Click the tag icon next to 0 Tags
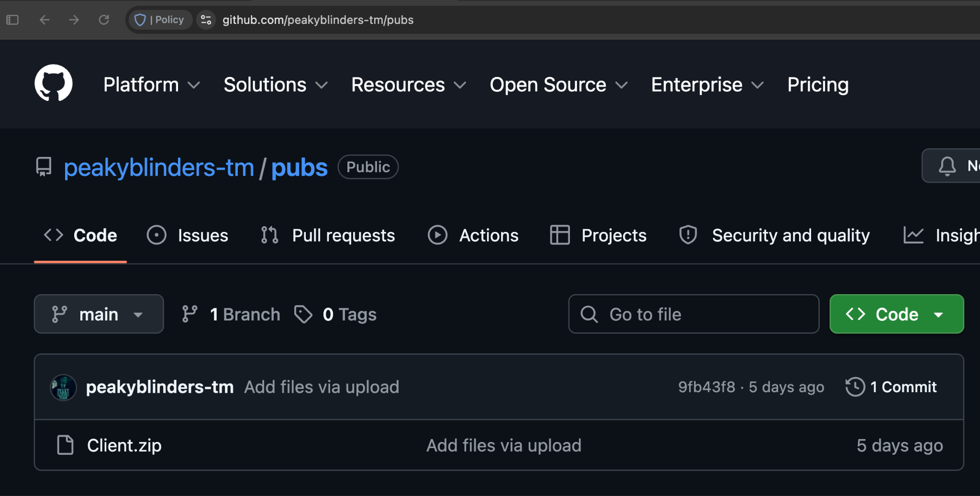The image size is (980, 496). pos(303,314)
